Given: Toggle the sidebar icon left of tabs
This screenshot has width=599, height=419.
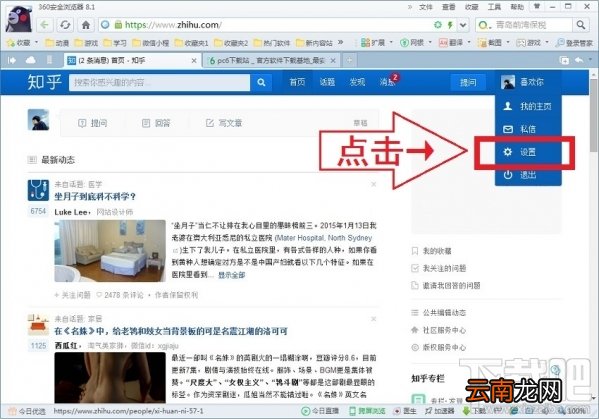Looking at the screenshot, I should (12, 60).
